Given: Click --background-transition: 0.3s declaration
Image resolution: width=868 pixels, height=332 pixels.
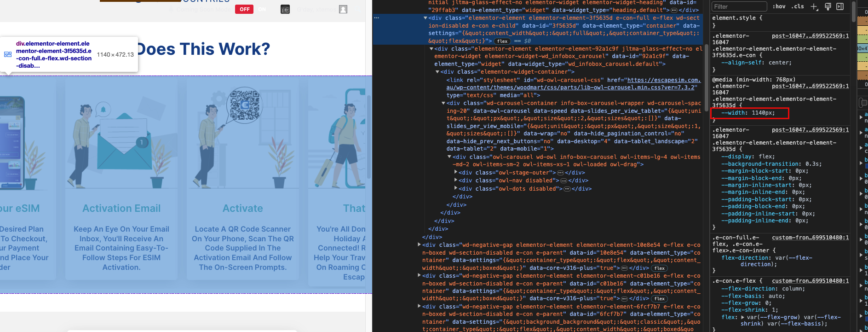Looking at the screenshot, I should (771, 164).
